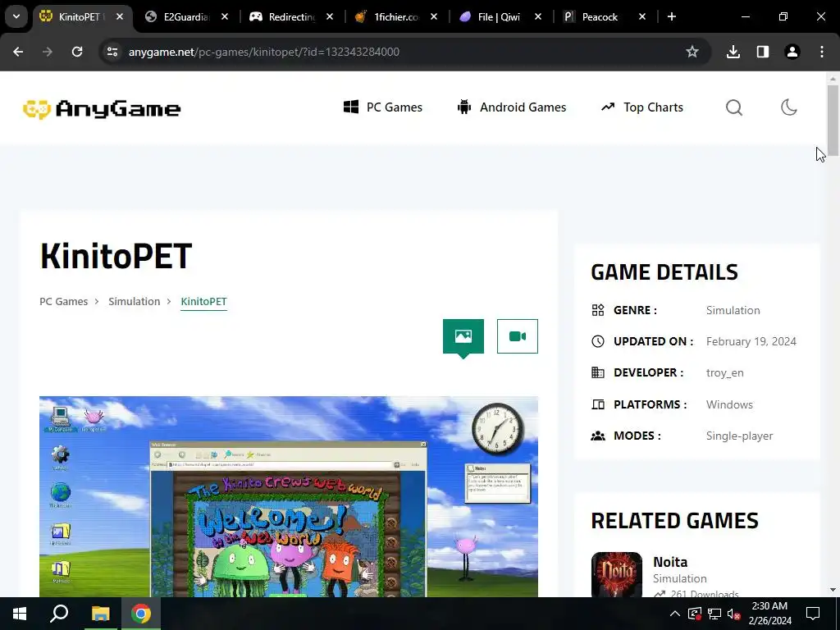The width and height of the screenshot is (840, 630).
Task: Open Chrome three-dot menu
Action: click(x=822, y=52)
